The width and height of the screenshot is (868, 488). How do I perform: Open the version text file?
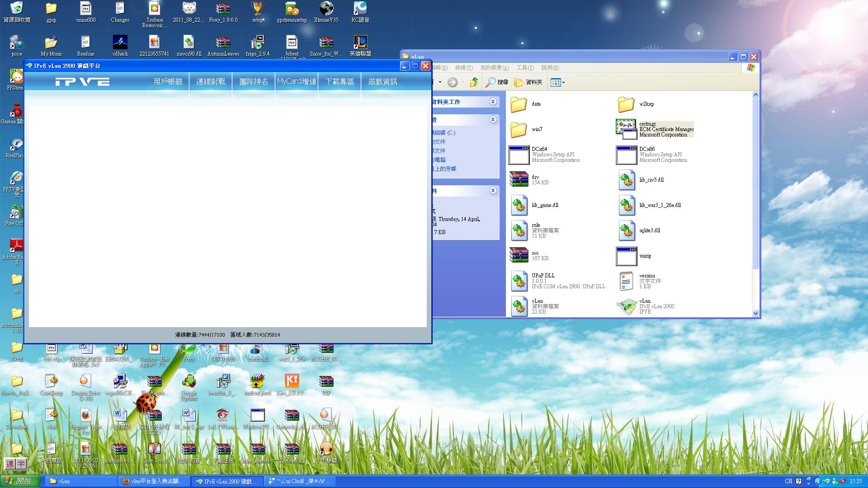click(x=627, y=281)
